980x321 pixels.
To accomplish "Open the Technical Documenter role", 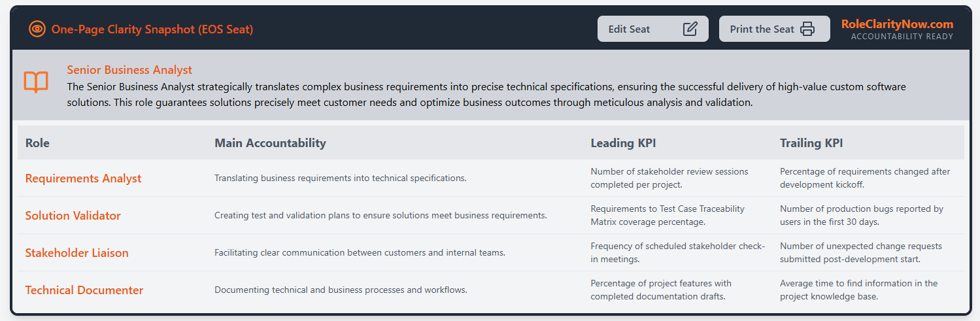I will coord(84,290).
